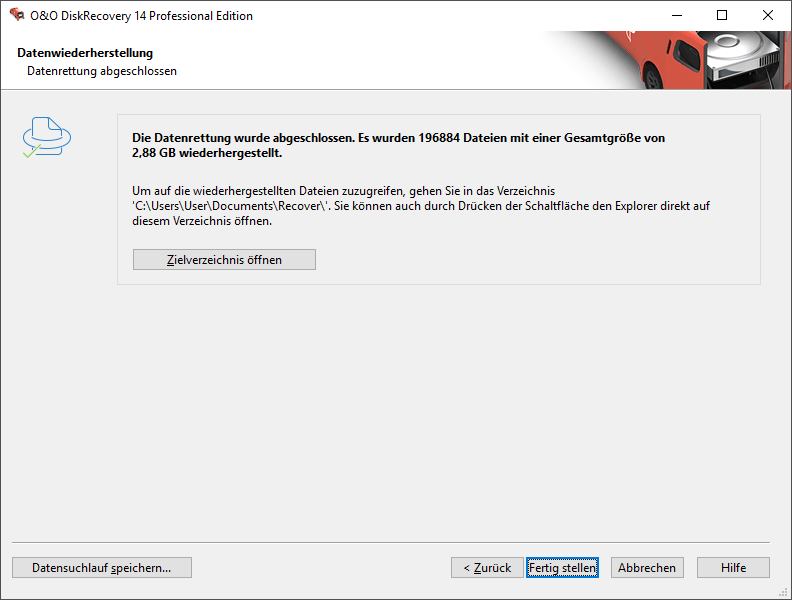
Task: Click the Datenwiederherstellung heading
Action: 85,53
